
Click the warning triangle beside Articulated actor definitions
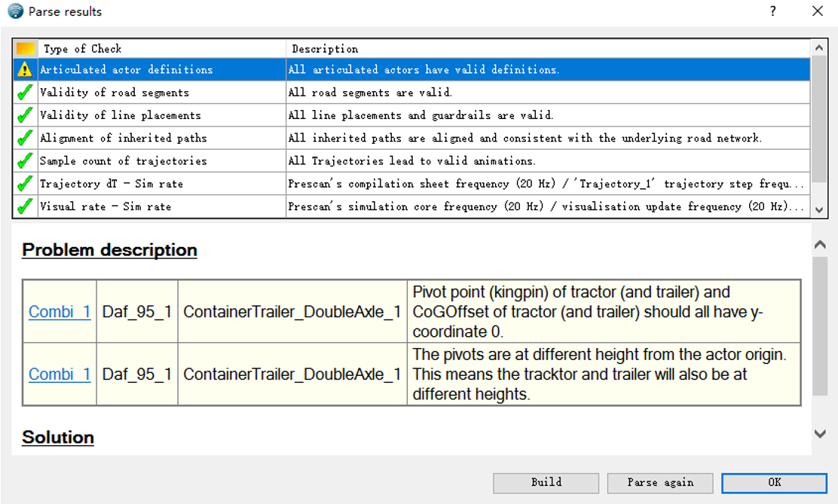tap(23, 69)
